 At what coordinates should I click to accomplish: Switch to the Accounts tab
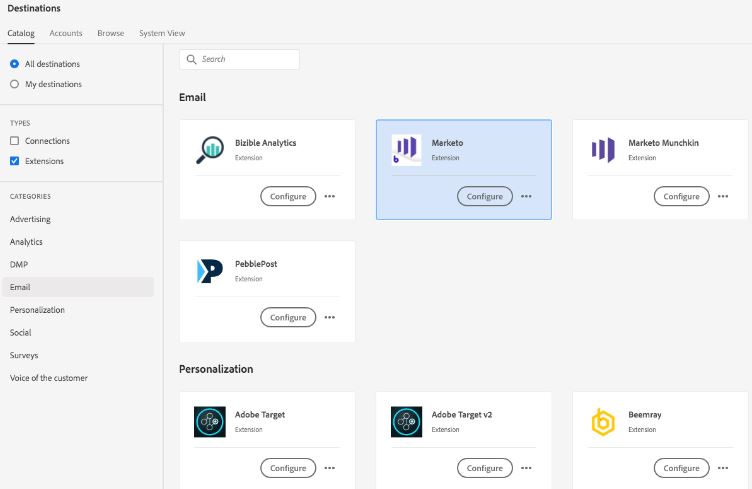(x=66, y=33)
